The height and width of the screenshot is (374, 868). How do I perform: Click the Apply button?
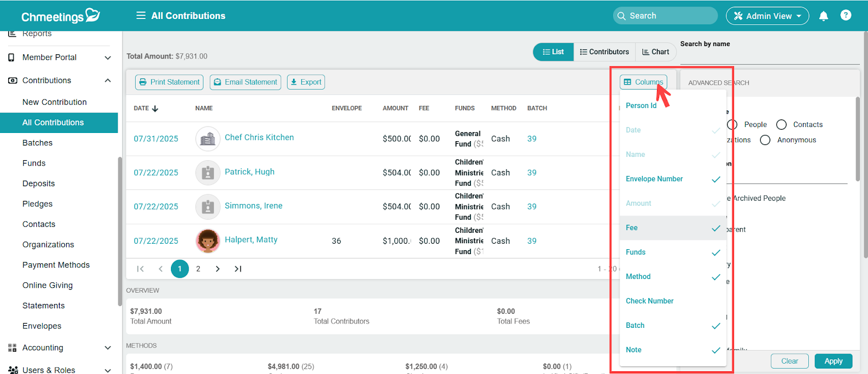(x=833, y=361)
